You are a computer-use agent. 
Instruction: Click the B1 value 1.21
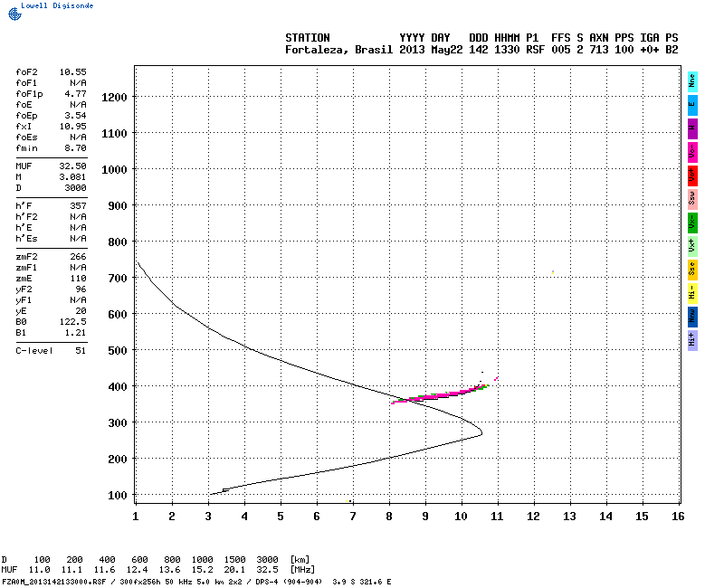click(x=75, y=333)
